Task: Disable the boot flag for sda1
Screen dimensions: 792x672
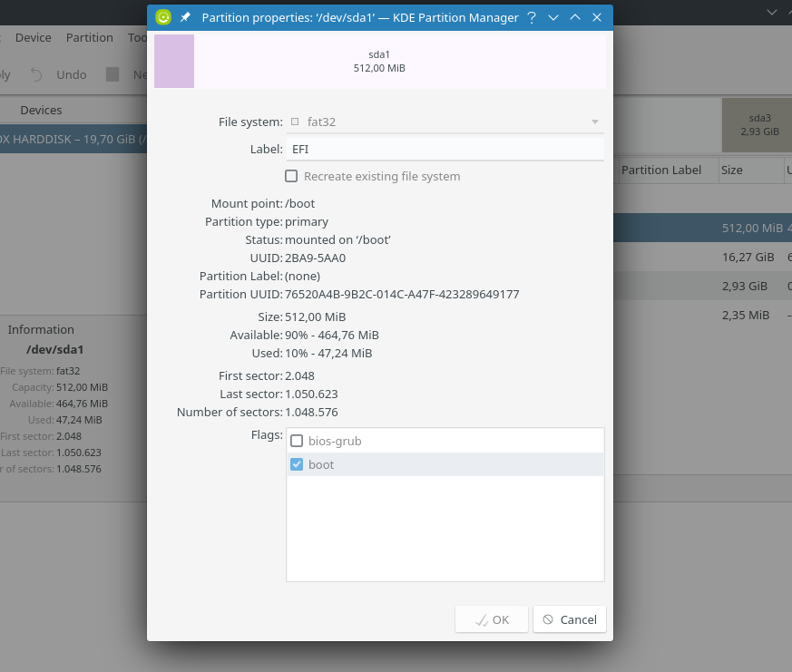Action: [x=296, y=463]
